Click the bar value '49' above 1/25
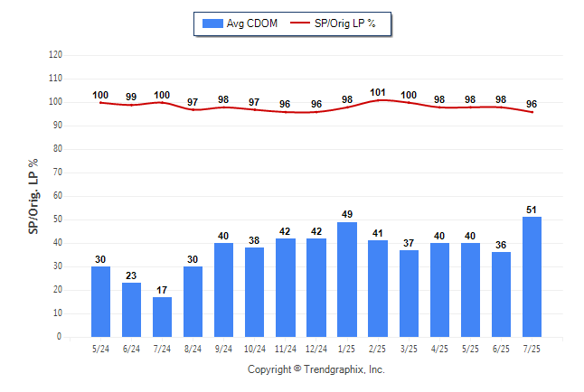The height and width of the screenshot is (392, 584). (x=347, y=214)
